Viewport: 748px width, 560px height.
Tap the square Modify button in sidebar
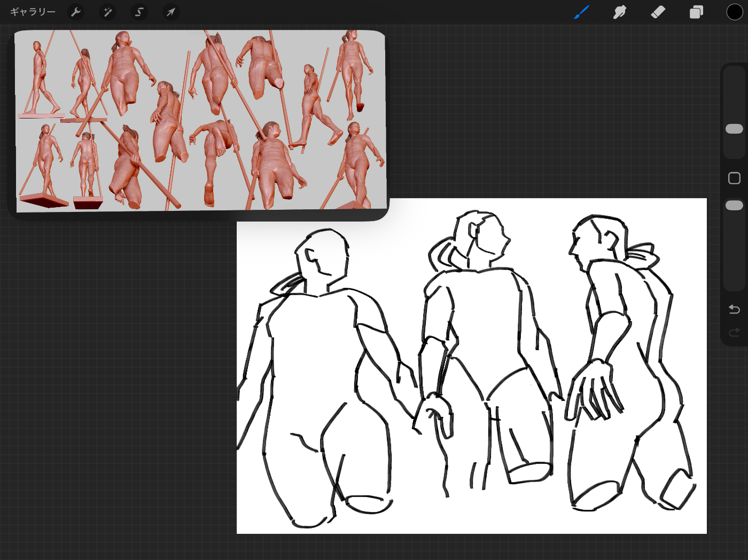coord(734,178)
